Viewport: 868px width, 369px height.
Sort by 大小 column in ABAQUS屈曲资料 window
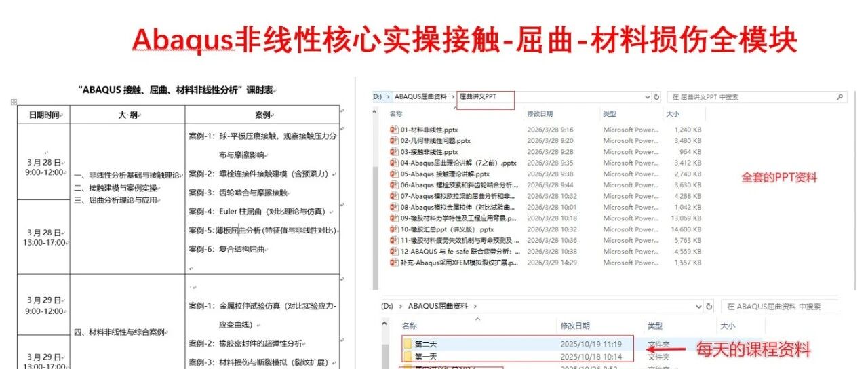click(x=728, y=326)
